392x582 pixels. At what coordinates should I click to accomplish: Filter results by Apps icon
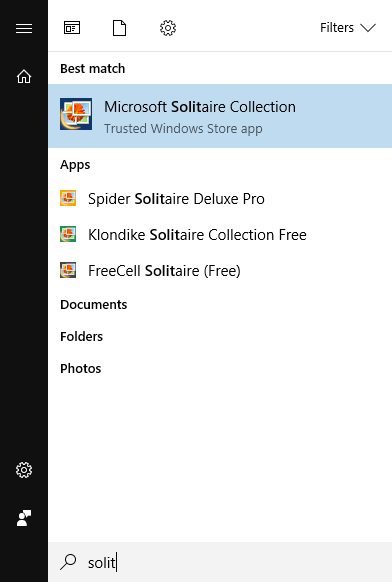(72, 28)
